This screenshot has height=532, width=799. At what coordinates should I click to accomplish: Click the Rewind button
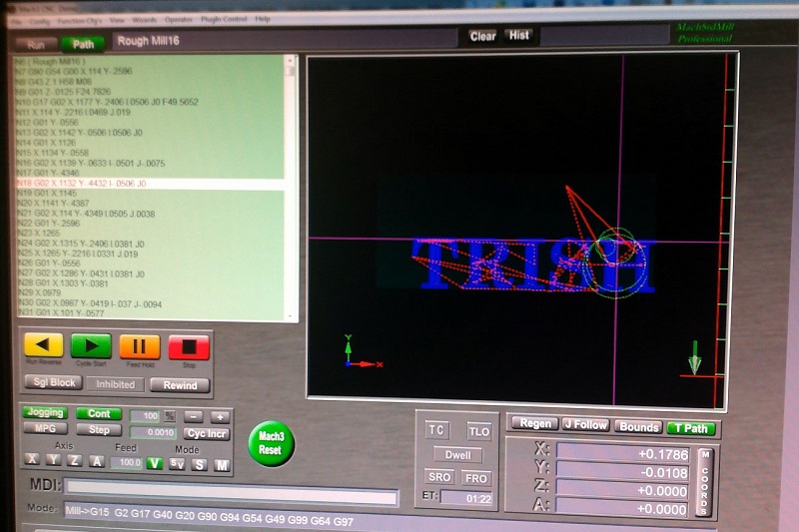pos(180,384)
